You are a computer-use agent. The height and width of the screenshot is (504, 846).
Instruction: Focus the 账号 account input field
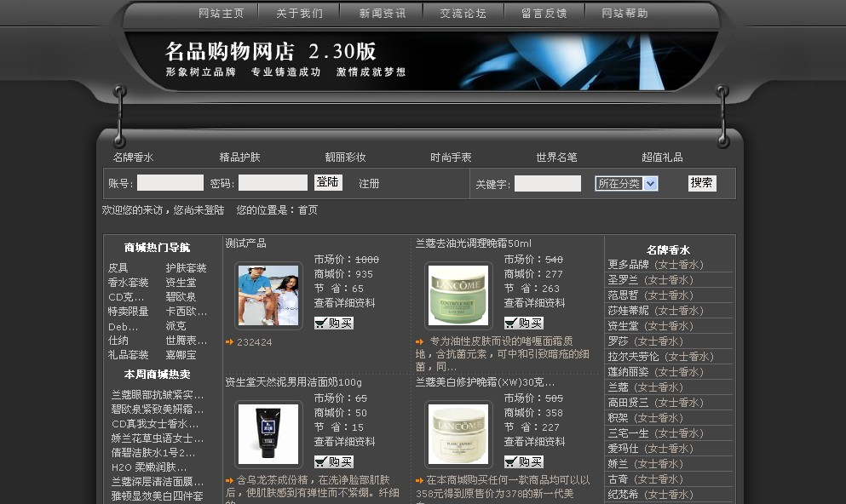click(x=170, y=183)
